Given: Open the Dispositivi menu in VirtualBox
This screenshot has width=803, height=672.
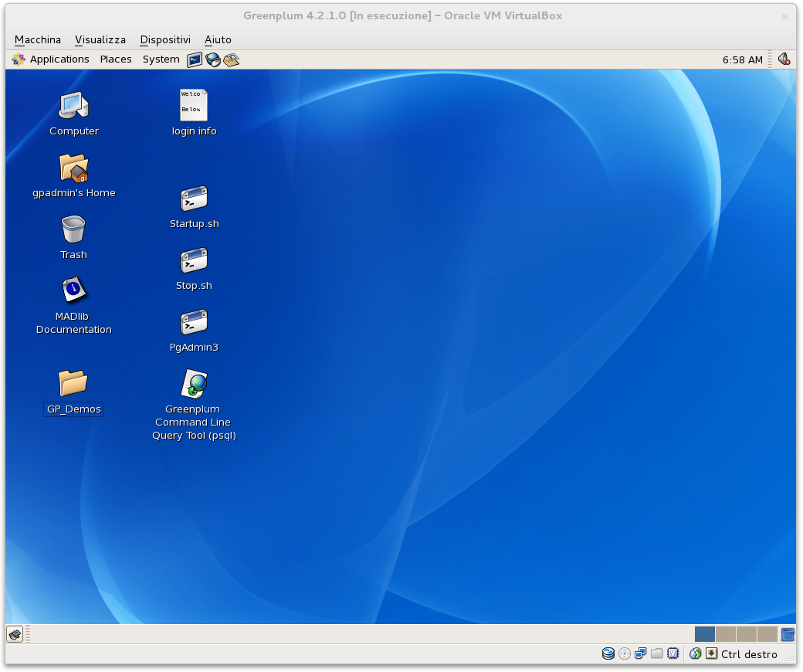Looking at the screenshot, I should (165, 39).
